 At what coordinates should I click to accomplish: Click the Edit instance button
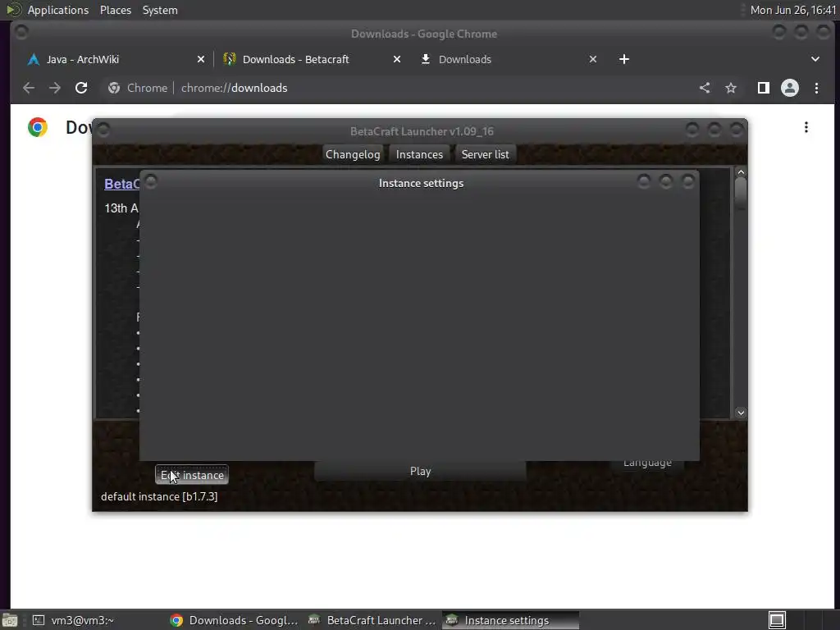(x=192, y=475)
